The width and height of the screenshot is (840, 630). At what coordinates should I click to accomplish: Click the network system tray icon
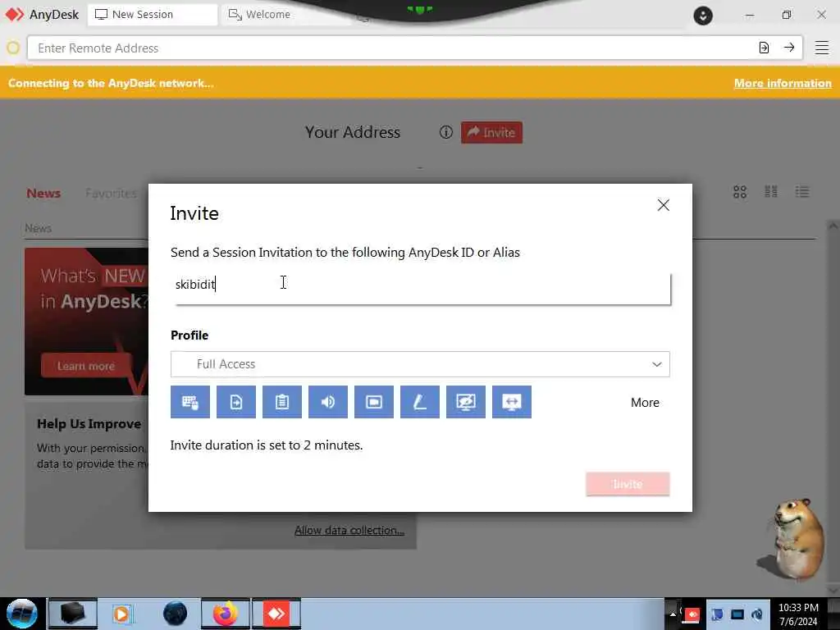click(737, 614)
